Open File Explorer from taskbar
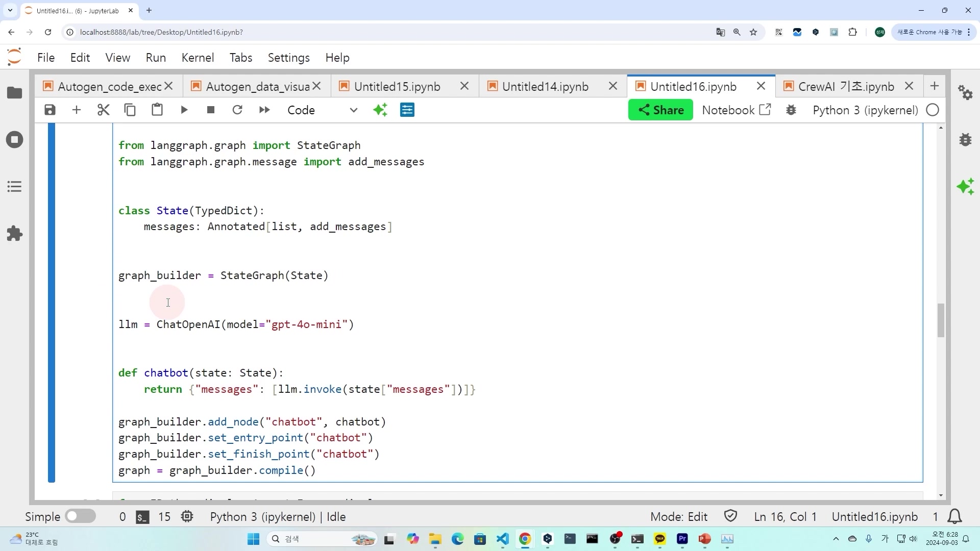 click(435, 539)
